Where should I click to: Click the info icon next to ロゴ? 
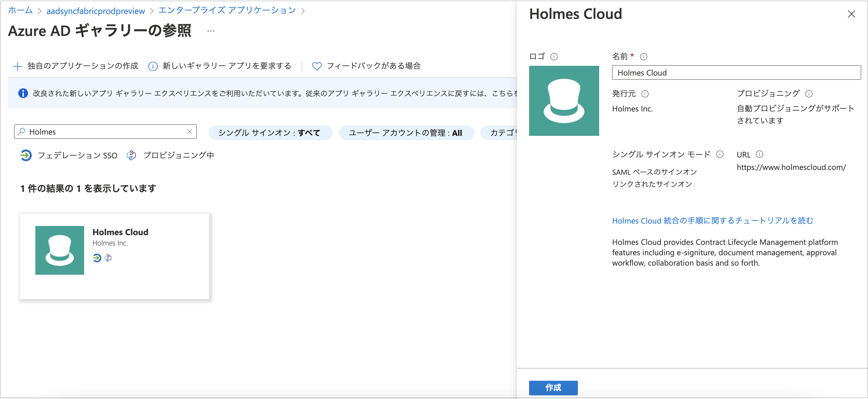[554, 57]
